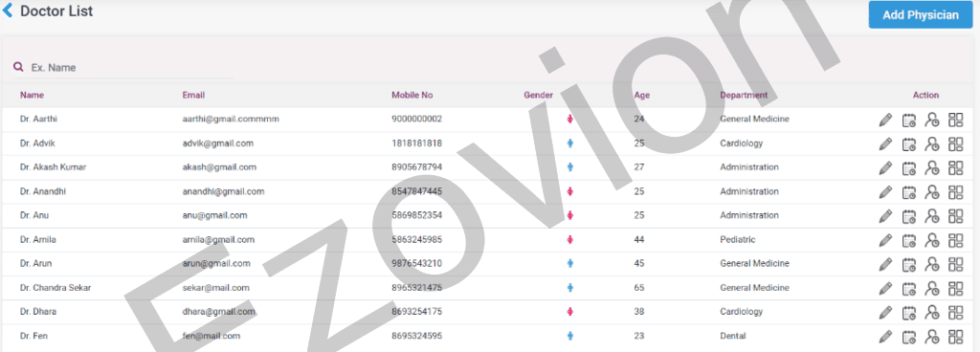This screenshot has width=980, height=352.
Task: Edit Dr. Advik with pencil icon
Action: (x=885, y=144)
